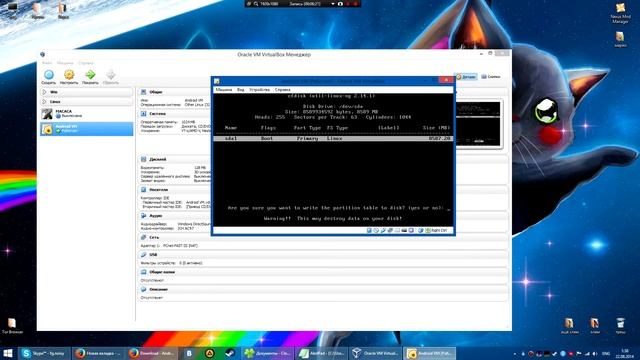Open the Nexus Mod Manager desktop icon

(x=620, y=13)
